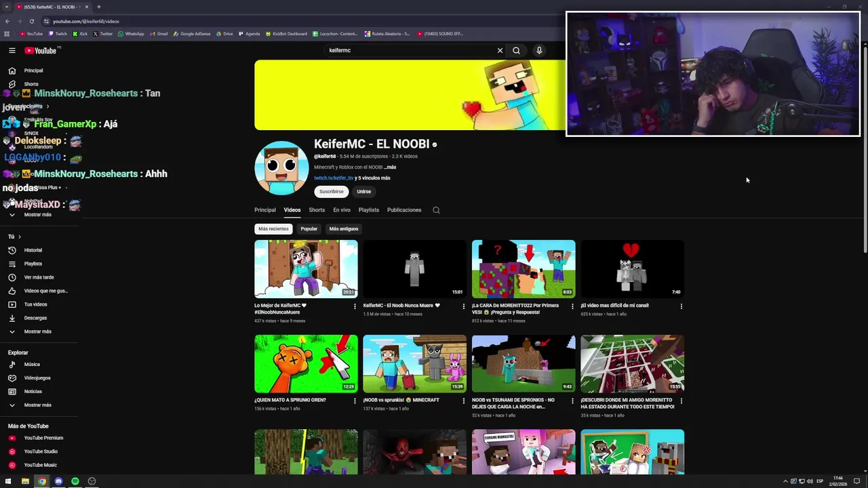Click the KeiferMC channel avatar

tap(281, 168)
